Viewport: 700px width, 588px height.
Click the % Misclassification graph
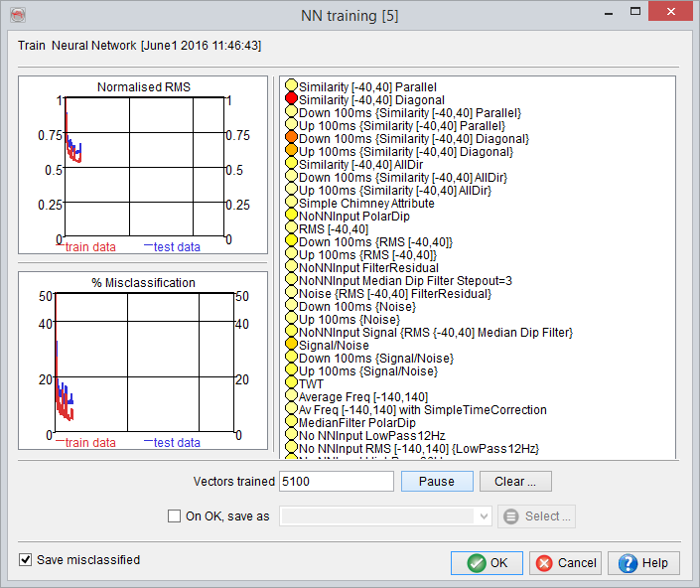pos(143,361)
